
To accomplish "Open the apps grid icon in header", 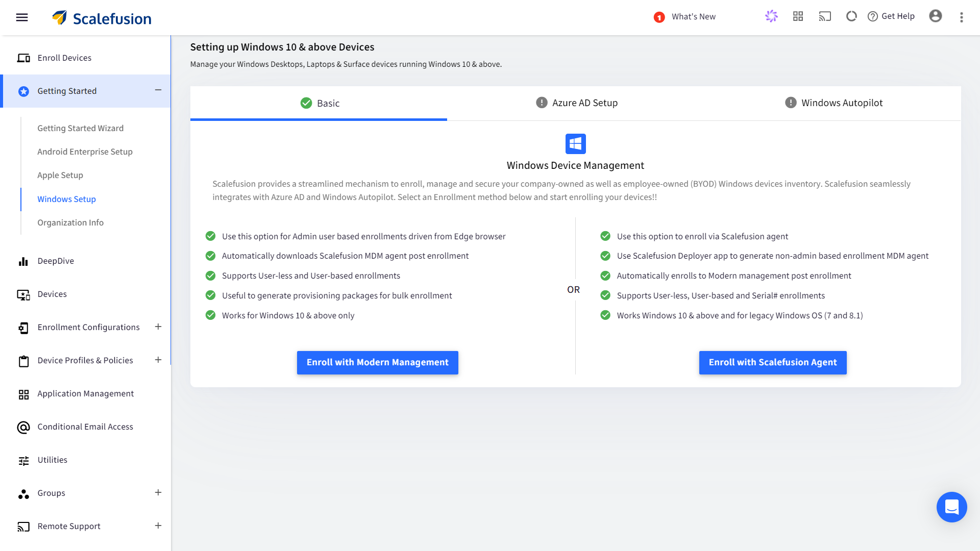I will coord(798,16).
